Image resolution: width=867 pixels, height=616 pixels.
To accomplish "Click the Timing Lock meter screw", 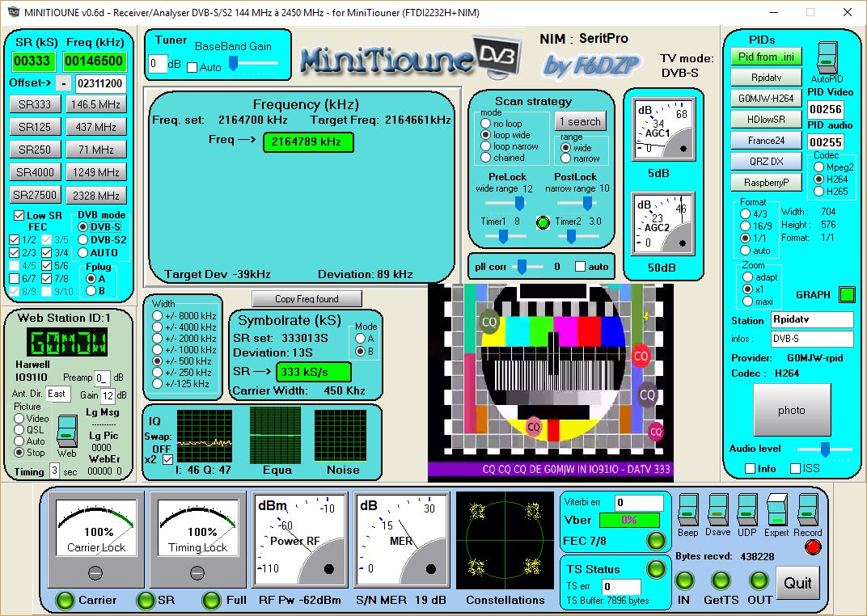I will pyautogui.click(x=197, y=573).
